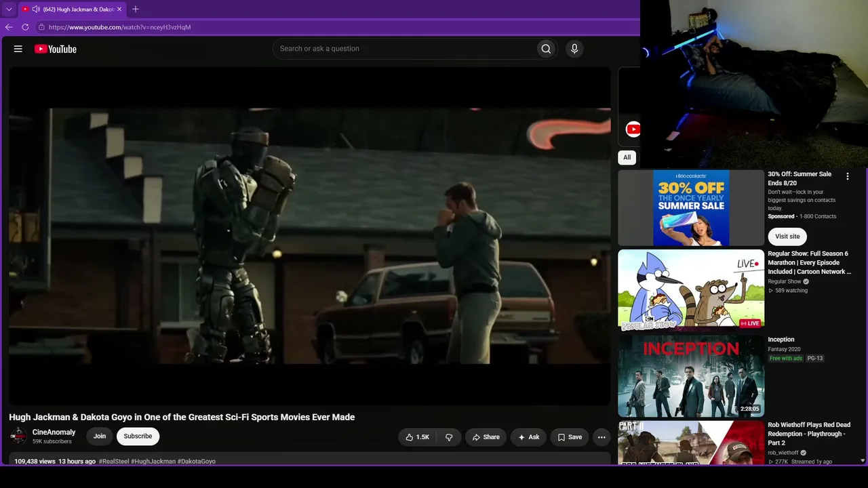Open the #DakotaGoyo hashtag
Image resolution: width=868 pixels, height=488 pixels.
pyautogui.click(x=197, y=462)
